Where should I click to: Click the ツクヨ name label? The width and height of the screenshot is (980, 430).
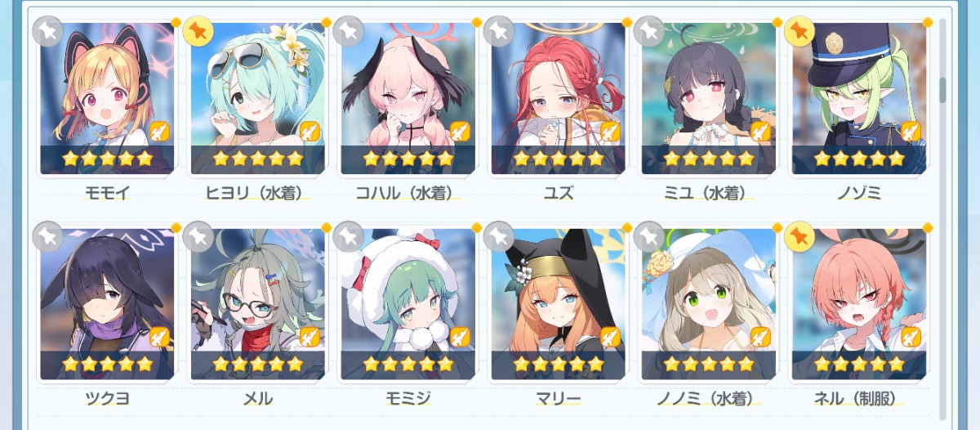(x=108, y=399)
